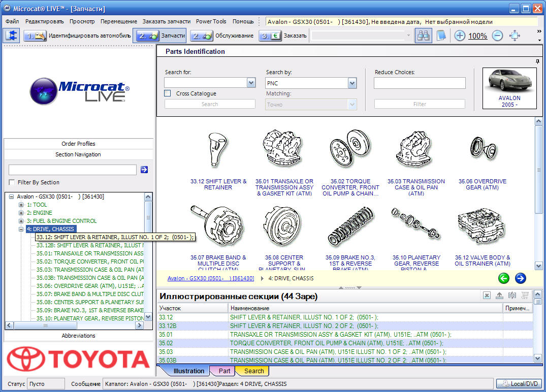546x392 pixels.
Task: Toggle the navigation panel icon at toolbar start
Action: (x=12, y=36)
